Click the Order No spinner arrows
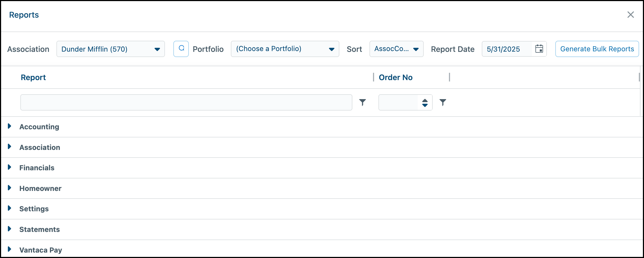The height and width of the screenshot is (258, 644). [x=425, y=103]
